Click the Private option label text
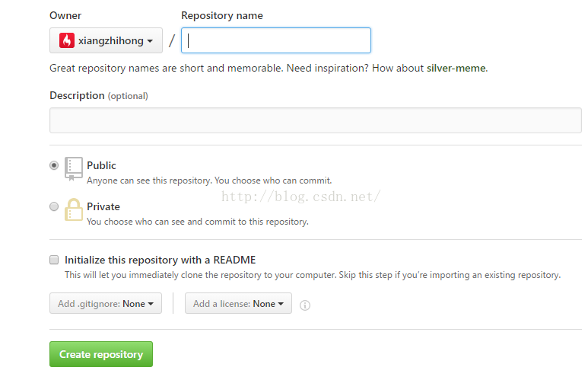The height and width of the screenshot is (377, 588). (x=103, y=207)
